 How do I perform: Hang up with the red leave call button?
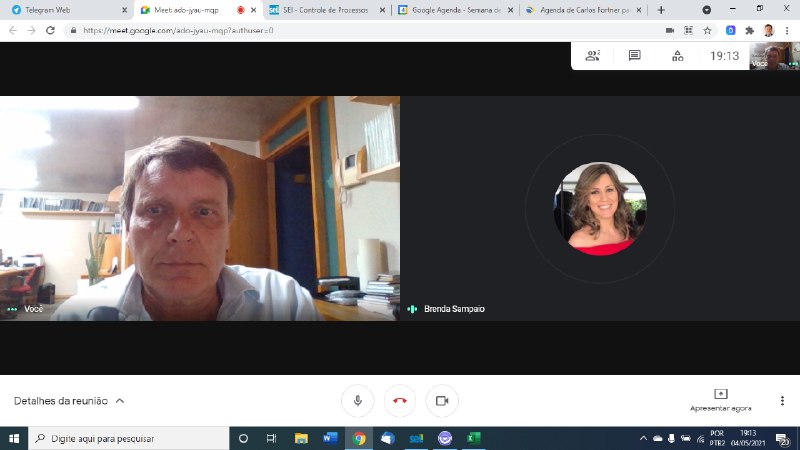[400, 401]
